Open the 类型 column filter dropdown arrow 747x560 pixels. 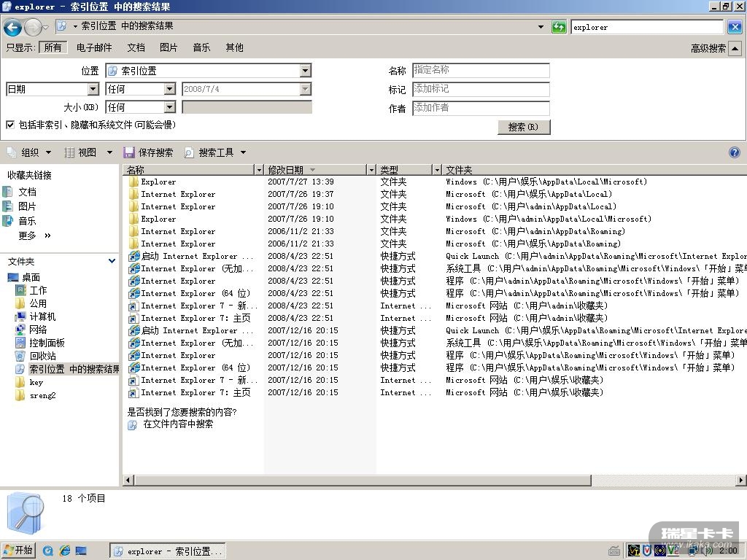(436, 169)
